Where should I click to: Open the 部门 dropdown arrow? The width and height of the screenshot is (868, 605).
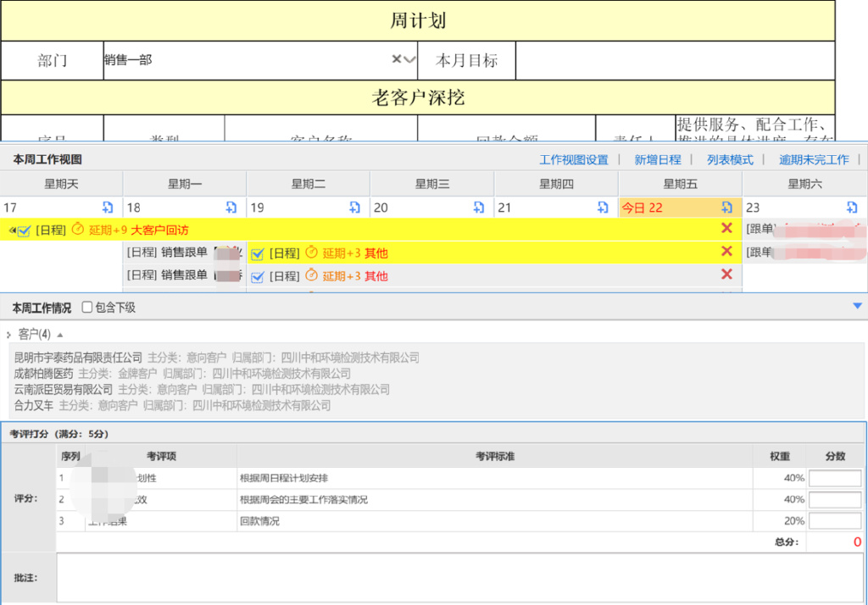point(409,60)
